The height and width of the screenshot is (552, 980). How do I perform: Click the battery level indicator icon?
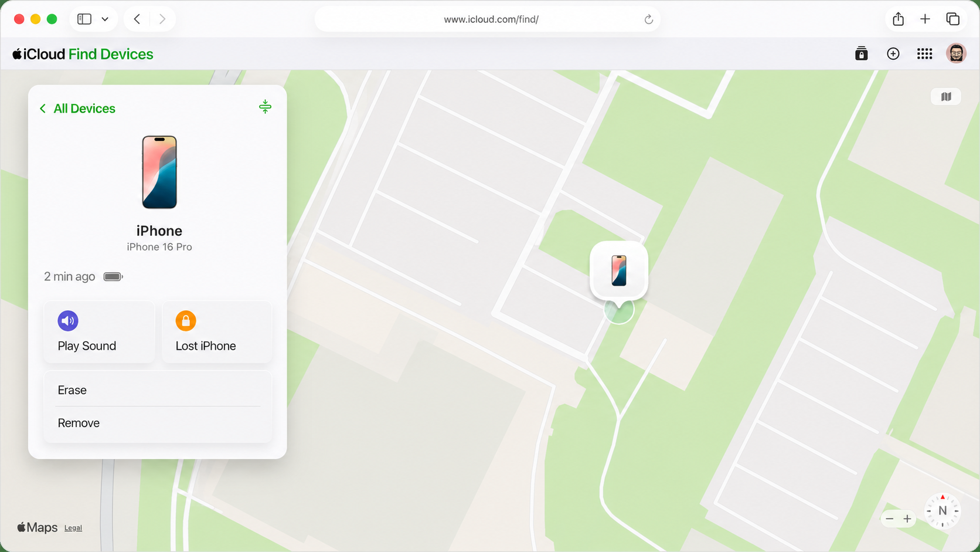click(113, 277)
